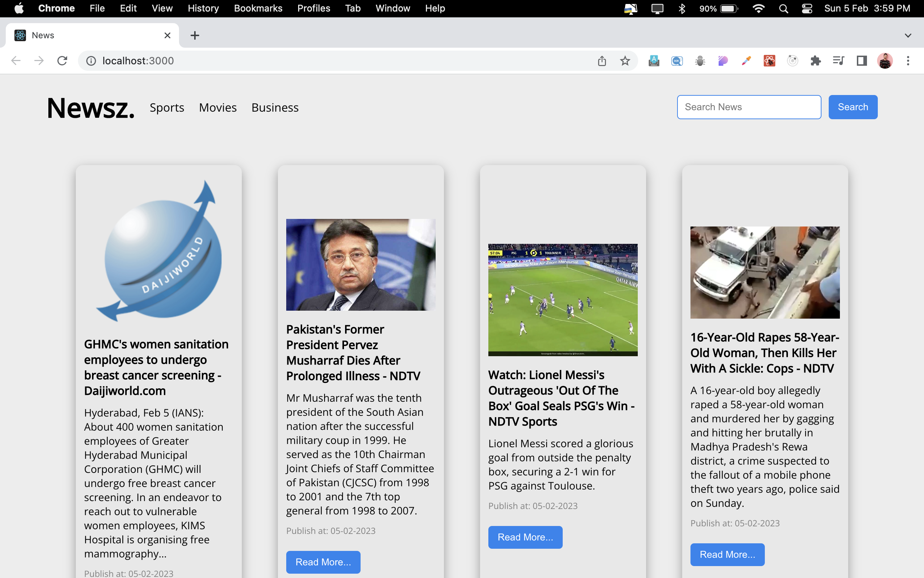Open the File menu
The image size is (924, 578).
[x=97, y=8]
